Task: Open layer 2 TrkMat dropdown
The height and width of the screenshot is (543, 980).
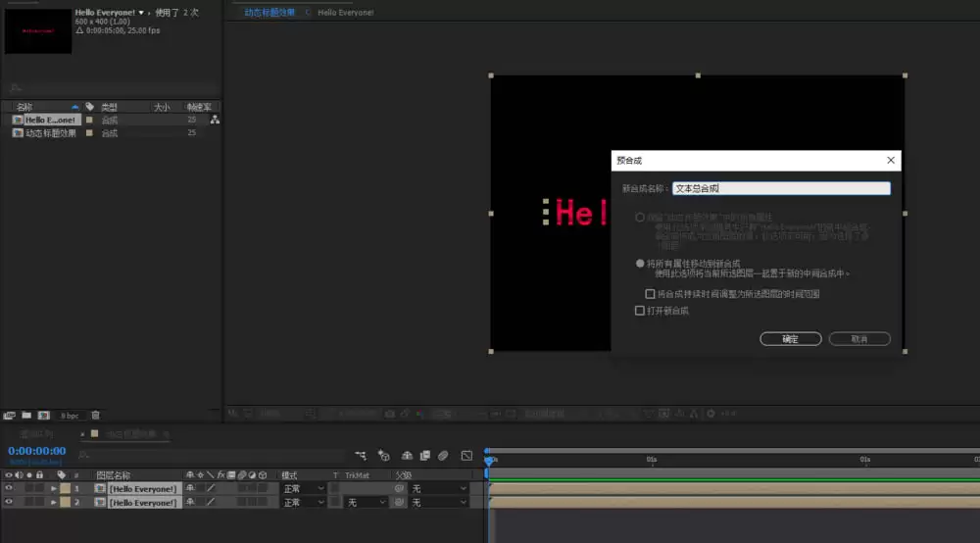Action: point(367,503)
